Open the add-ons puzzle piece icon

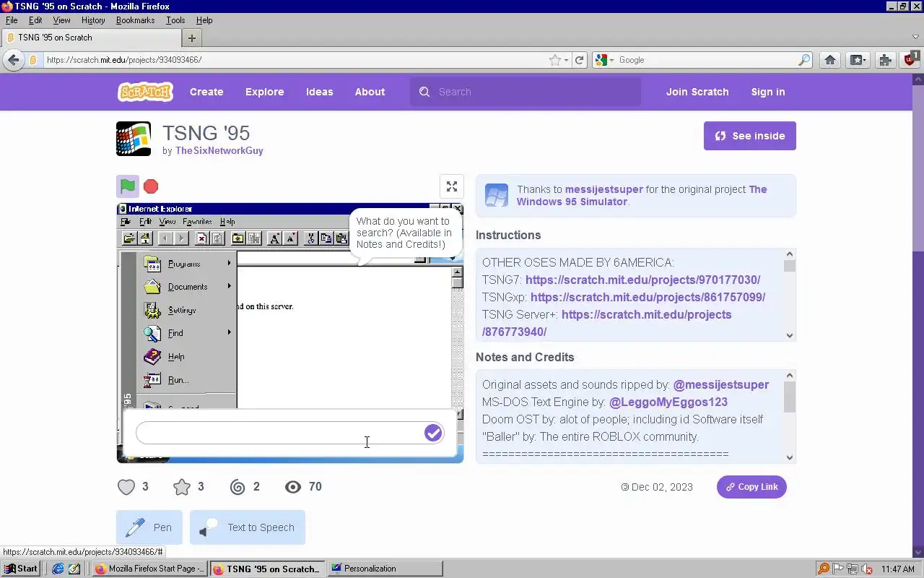[885, 60]
